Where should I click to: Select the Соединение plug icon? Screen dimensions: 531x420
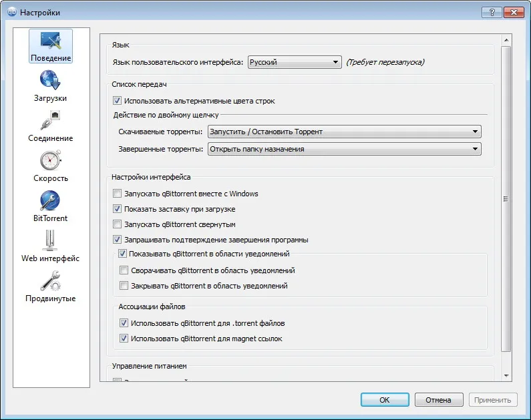tap(50, 120)
